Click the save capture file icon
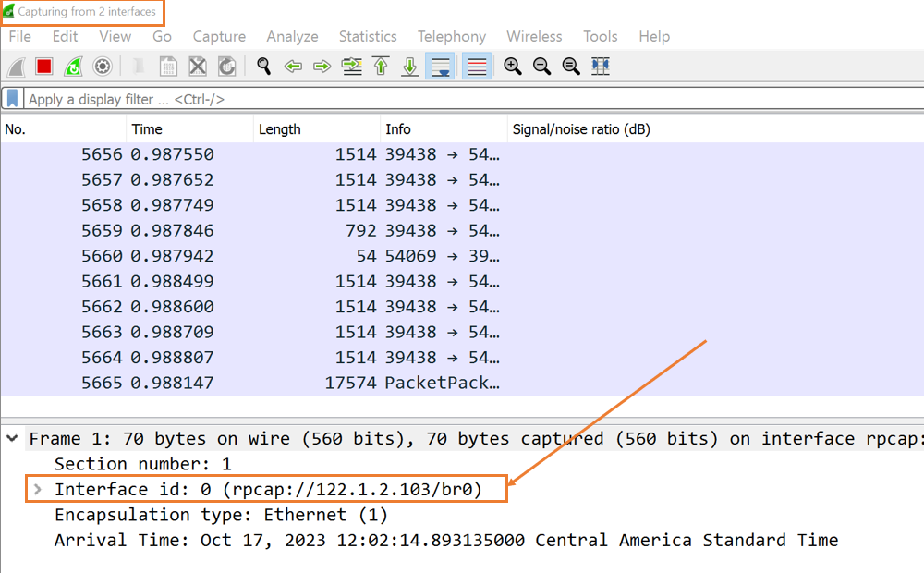Viewport: 924px width, 573px height. 168,67
